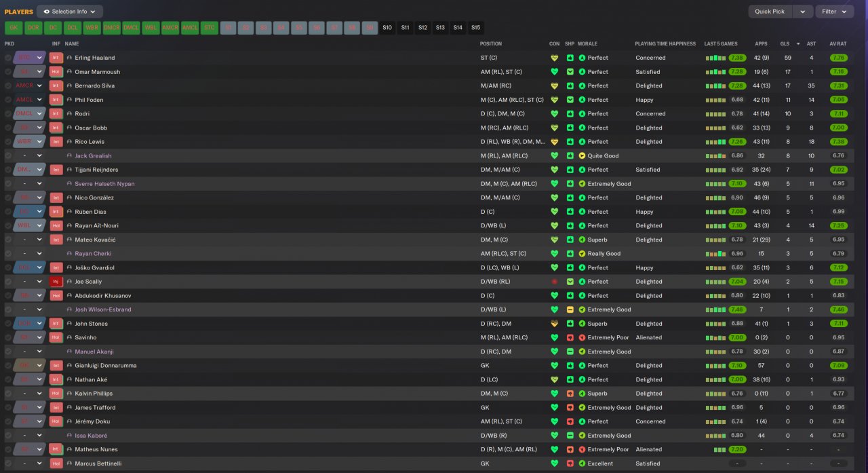
Task: Click John Stones's condition heart icon
Action: tap(554, 324)
